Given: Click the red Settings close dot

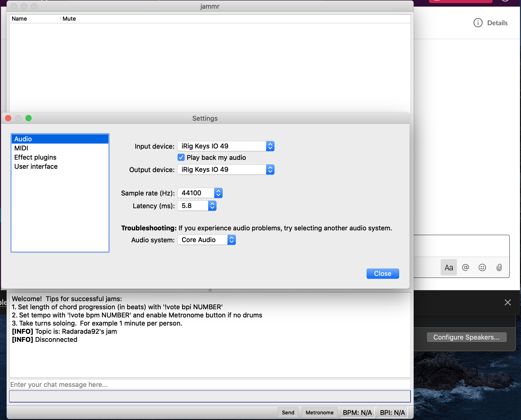Looking at the screenshot, I should point(8,118).
